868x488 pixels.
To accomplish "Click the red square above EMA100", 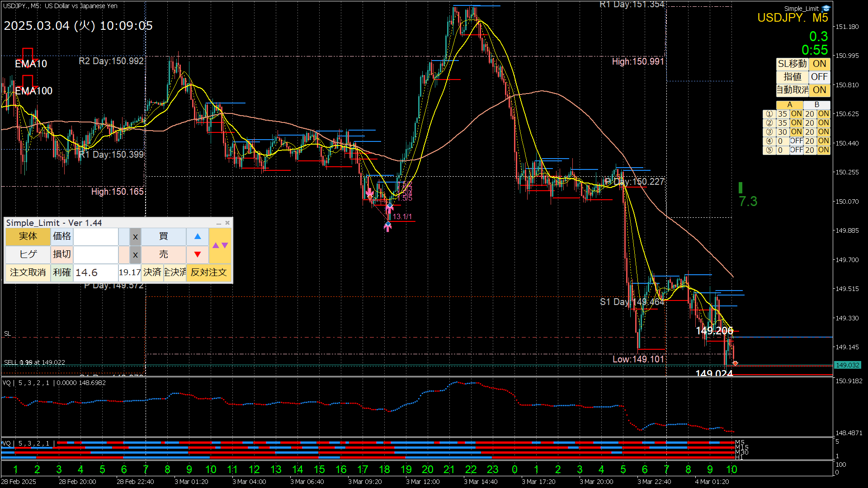I will click(x=28, y=81).
